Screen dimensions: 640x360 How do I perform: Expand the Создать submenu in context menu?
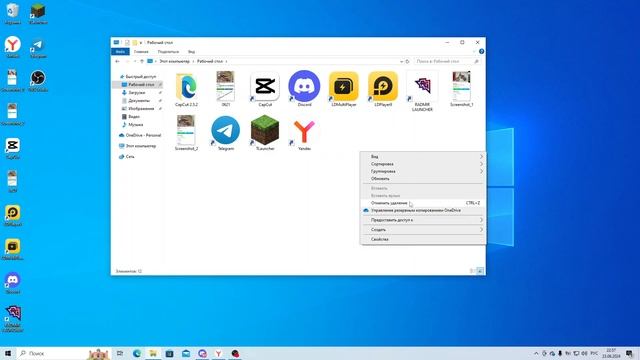pyautogui.click(x=423, y=230)
